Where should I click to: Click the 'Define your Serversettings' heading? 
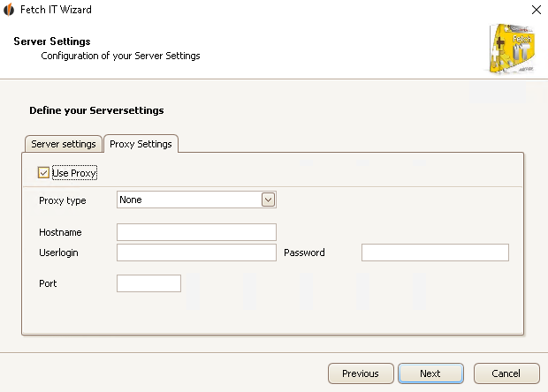pyautogui.click(x=96, y=110)
